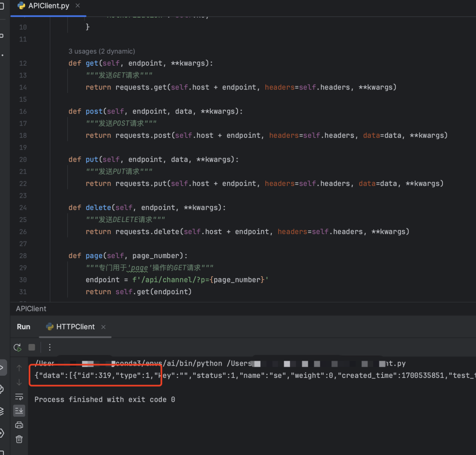Click the python interpreter path line in console
The height and width of the screenshot is (455, 476).
point(220,363)
